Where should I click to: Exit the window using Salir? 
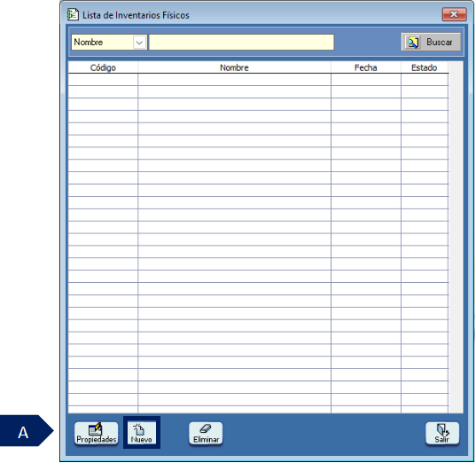click(442, 434)
